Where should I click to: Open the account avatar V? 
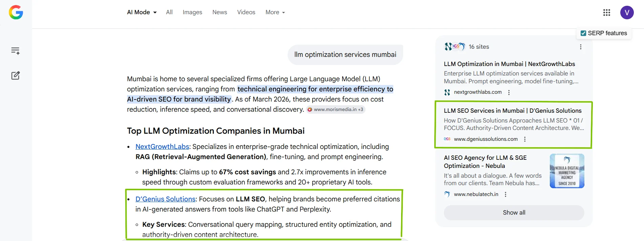click(627, 13)
